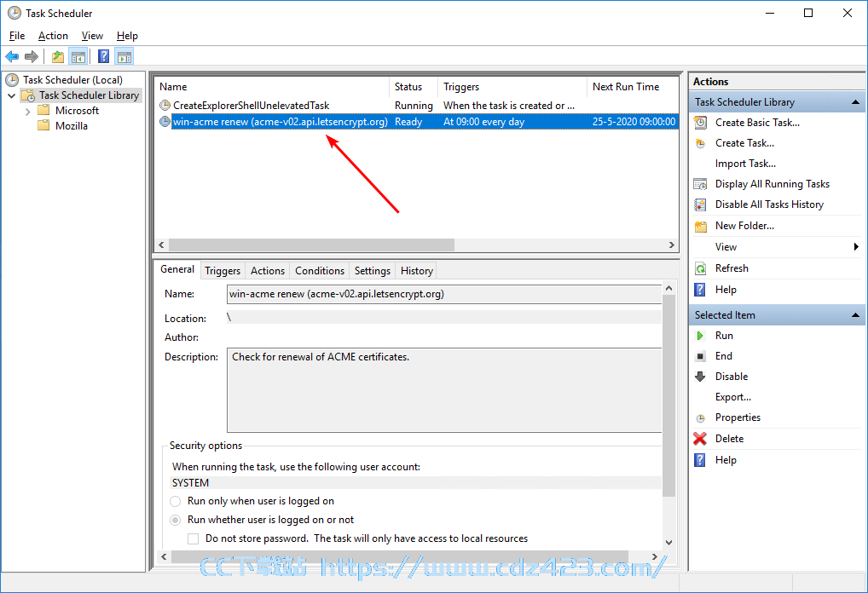This screenshot has height=593, width=868.
Task: Collapse the Selected Item actions section
Action: point(855,314)
